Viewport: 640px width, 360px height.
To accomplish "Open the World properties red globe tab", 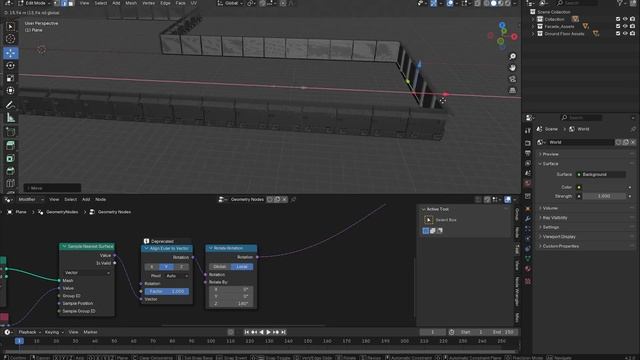I will pyautogui.click(x=528, y=184).
